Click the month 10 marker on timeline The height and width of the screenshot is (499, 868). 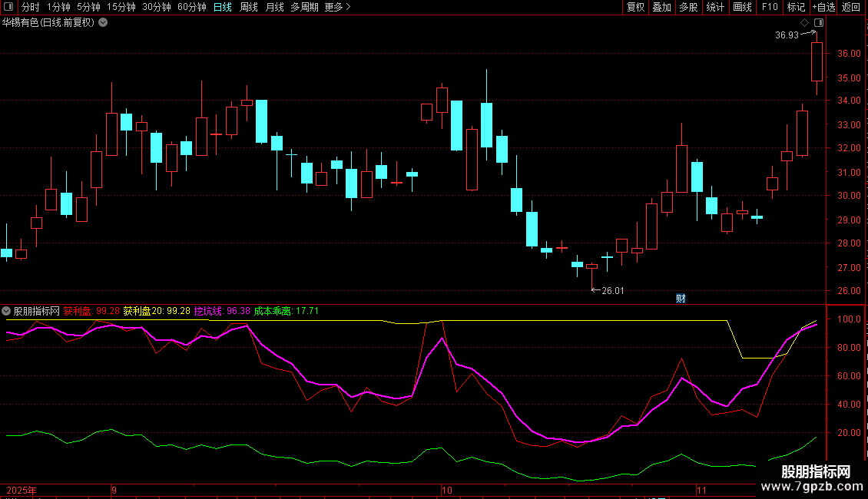[447, 491]
